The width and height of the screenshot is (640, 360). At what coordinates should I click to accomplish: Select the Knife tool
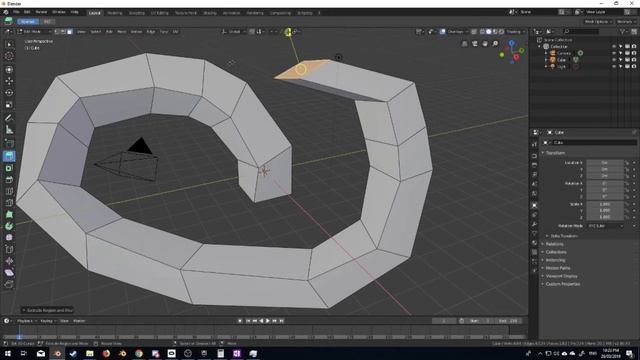9,203
